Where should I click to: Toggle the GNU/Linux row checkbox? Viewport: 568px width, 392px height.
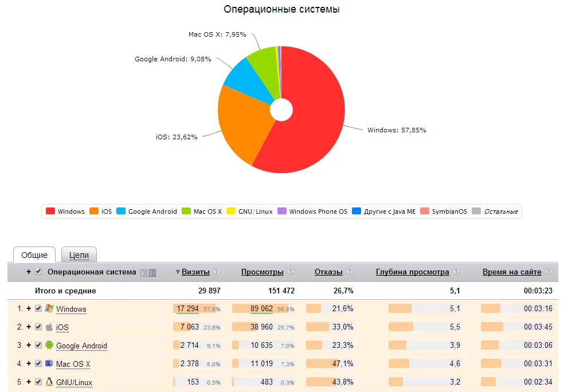38,382
